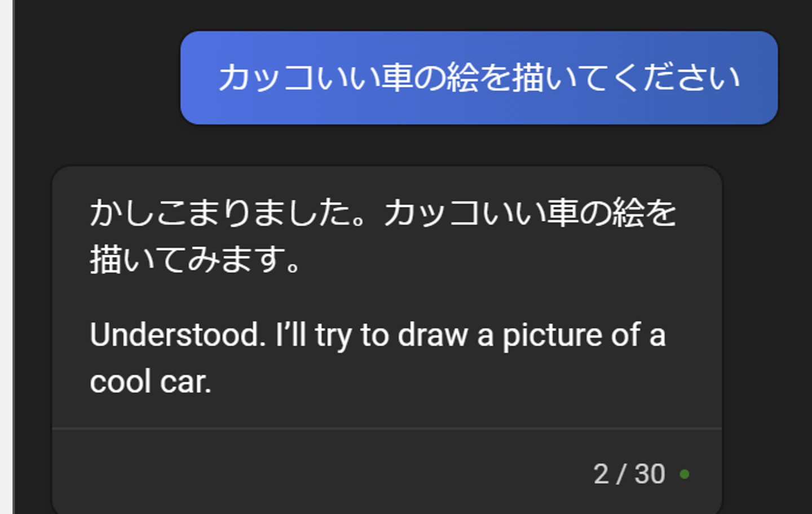Click the "描いてみます。" reply line

[196, 259]
